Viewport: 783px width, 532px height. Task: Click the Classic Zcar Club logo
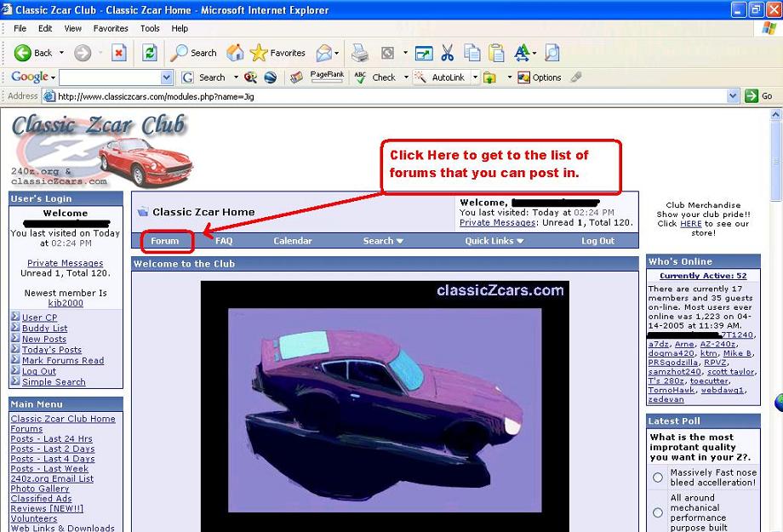[x=101, y=149]
